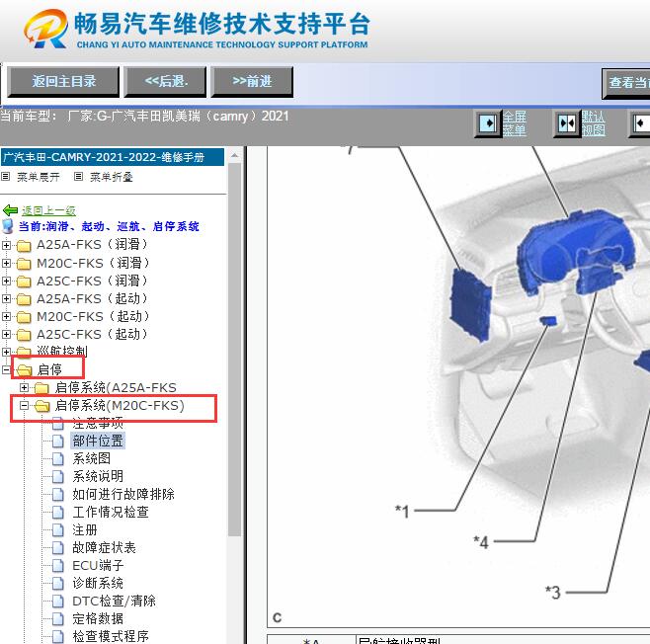Open the 诊断系统 page
Viewport: 650px width, 644px height.
point(98,583)
